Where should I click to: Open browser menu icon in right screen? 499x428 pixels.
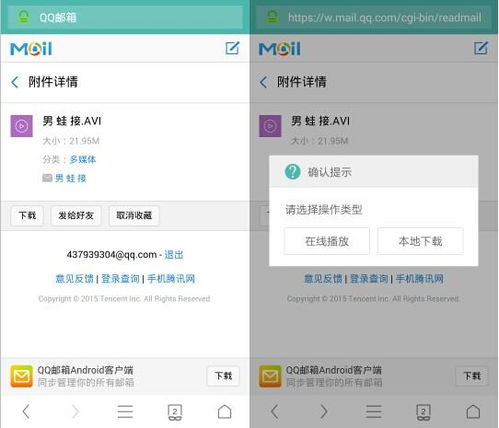374,412
